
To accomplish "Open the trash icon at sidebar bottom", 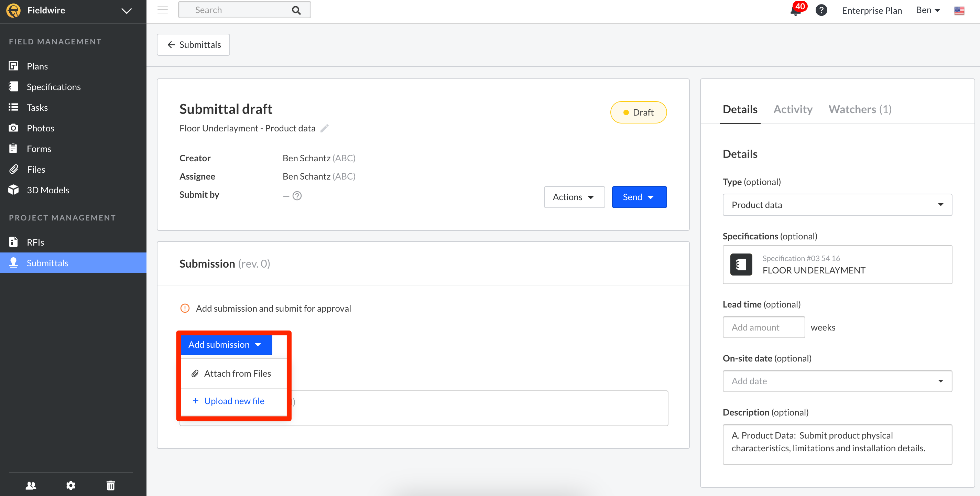I will [111, 485].
